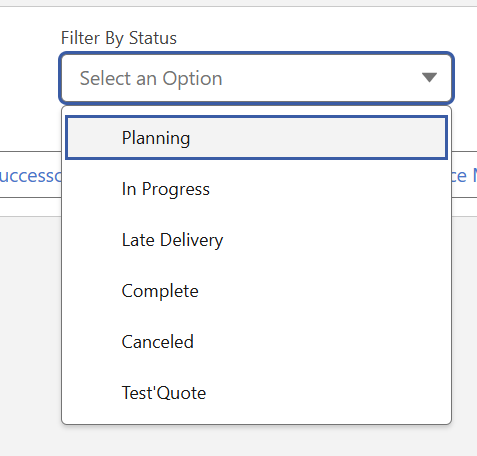Screen dimensions: 477x456
Task: Filter by the Canceled status entry
Action: (256, 342)
